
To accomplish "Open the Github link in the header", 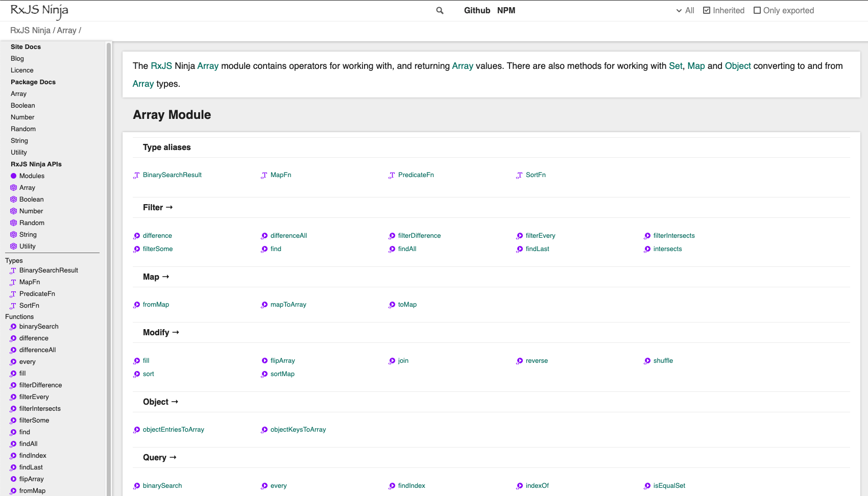I will pos(477,10).
